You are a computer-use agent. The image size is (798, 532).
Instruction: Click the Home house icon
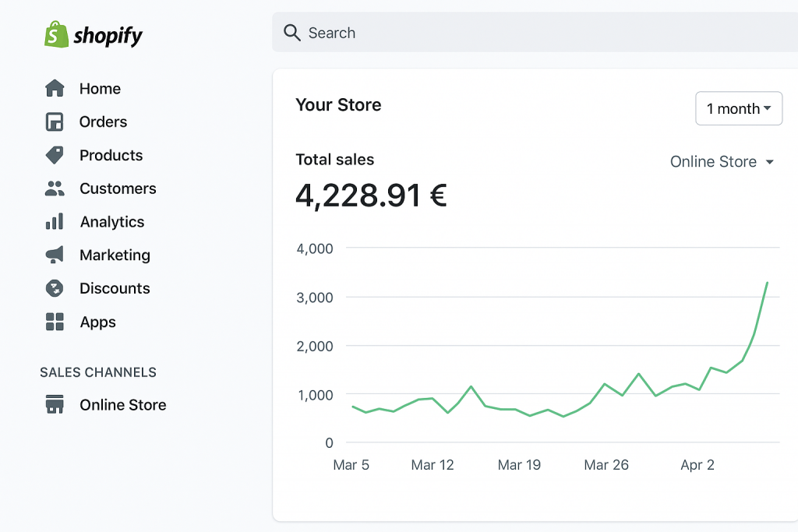(55, 89)
